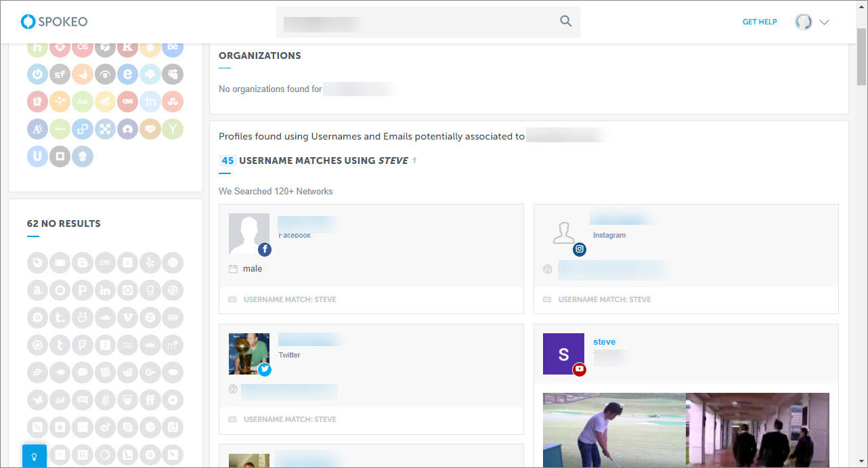The width and height of the screenshot is (868, 468).
Task: Click the YouTube badge on steve's card
Action: [580, 369]
